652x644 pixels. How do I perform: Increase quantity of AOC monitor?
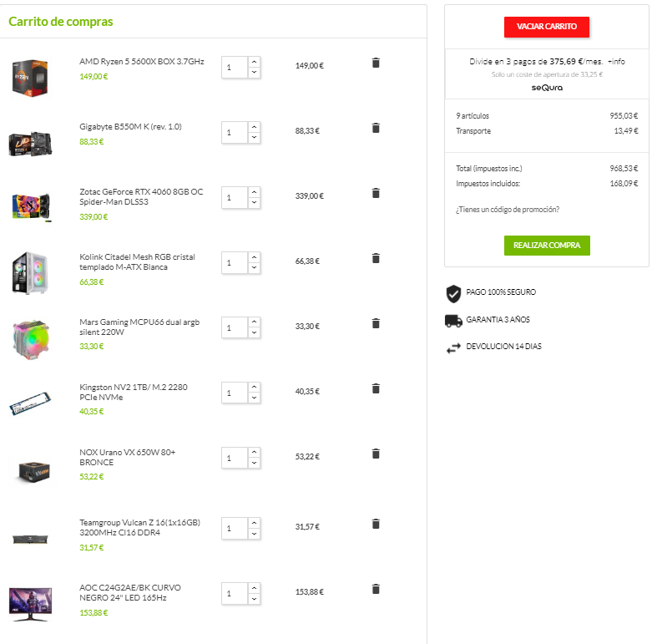[x=254, y=588]
